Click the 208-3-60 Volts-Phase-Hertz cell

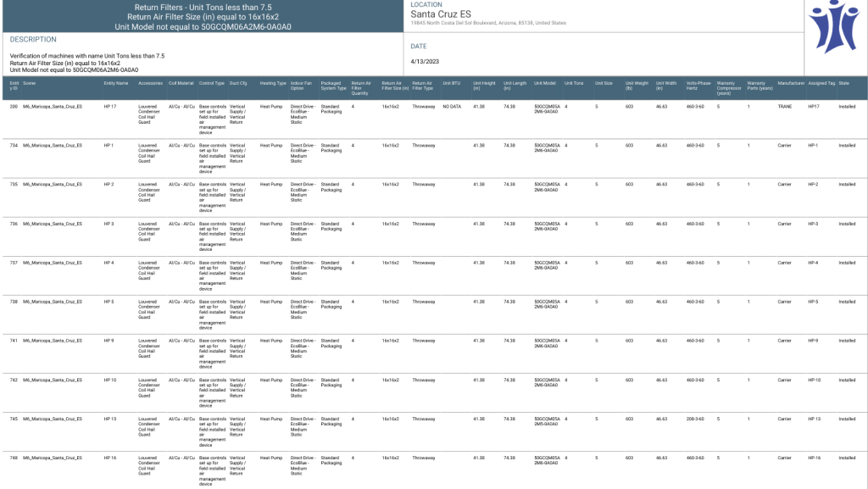click(x=695, y=419)
